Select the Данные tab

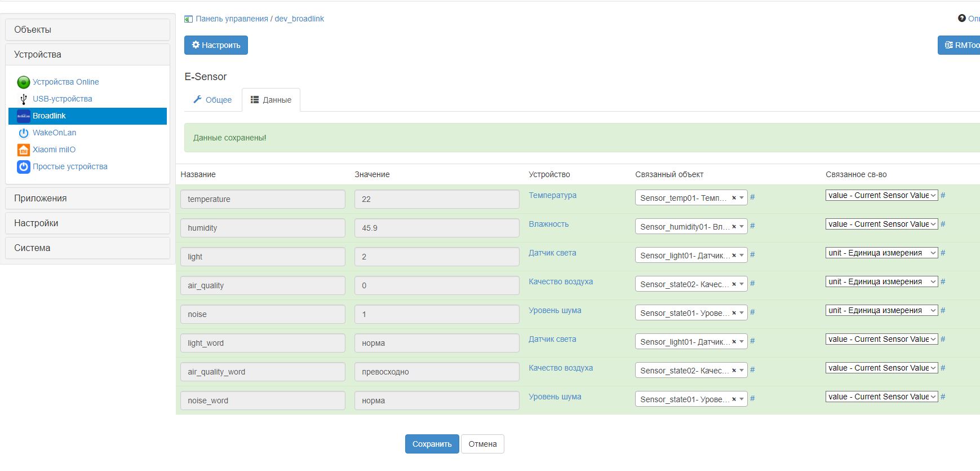[x=271, y=100]
